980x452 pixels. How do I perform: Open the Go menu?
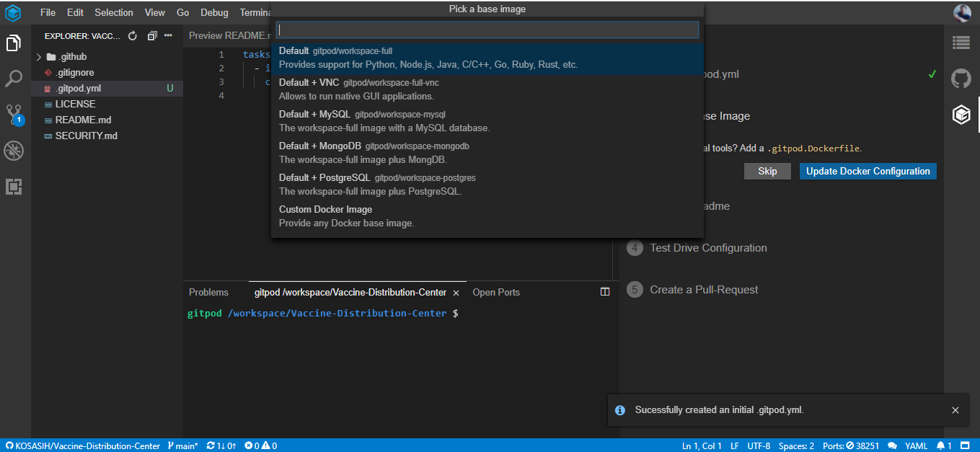coord(183,12)
